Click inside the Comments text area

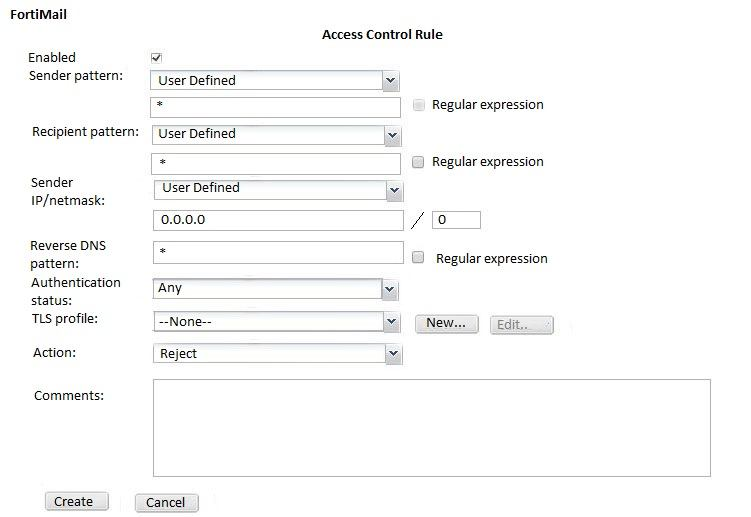tap(431, 427)
